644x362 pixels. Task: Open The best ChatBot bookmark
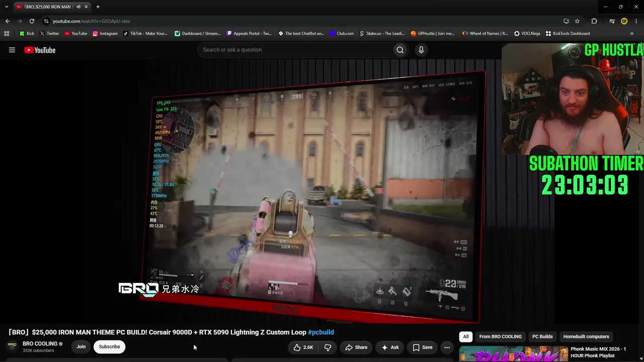(301, 34)
